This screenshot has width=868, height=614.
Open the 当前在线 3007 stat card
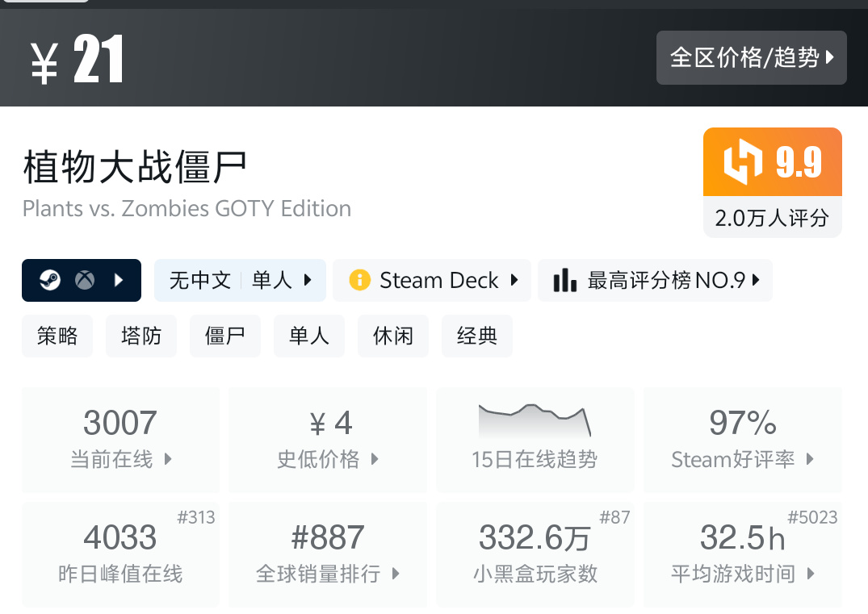[120, 440]
